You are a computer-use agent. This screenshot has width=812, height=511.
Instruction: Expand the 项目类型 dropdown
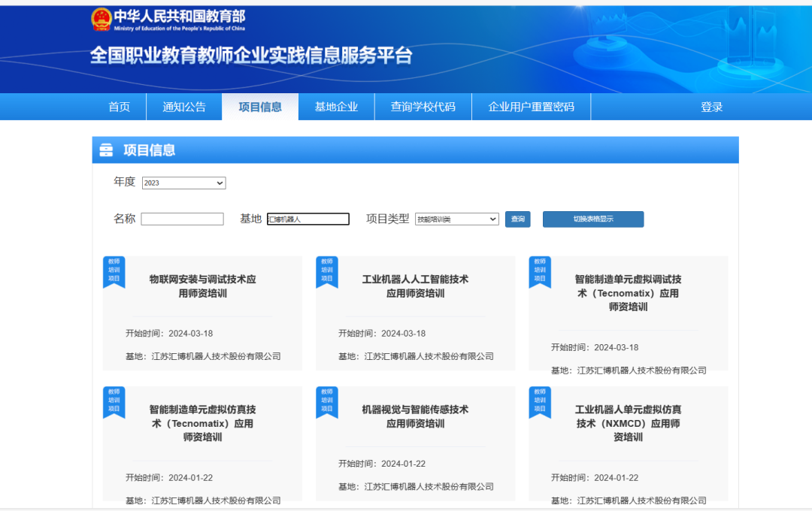[x=456, y=219]
